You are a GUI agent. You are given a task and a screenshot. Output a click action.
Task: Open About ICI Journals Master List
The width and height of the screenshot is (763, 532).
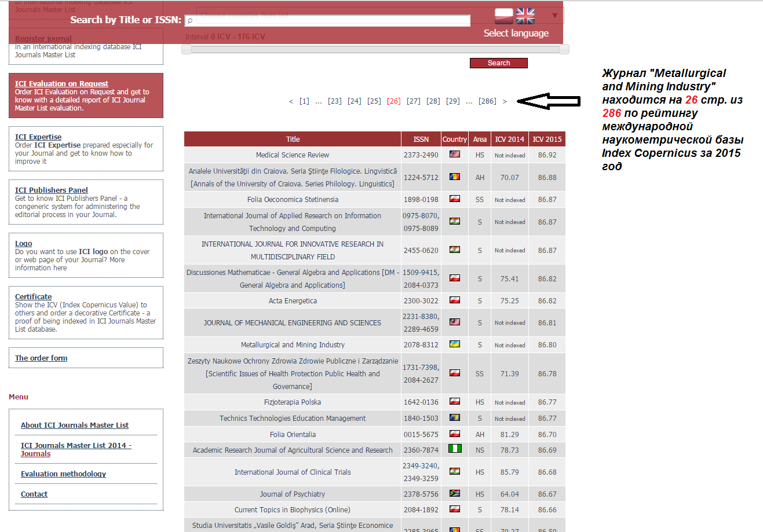75,425
